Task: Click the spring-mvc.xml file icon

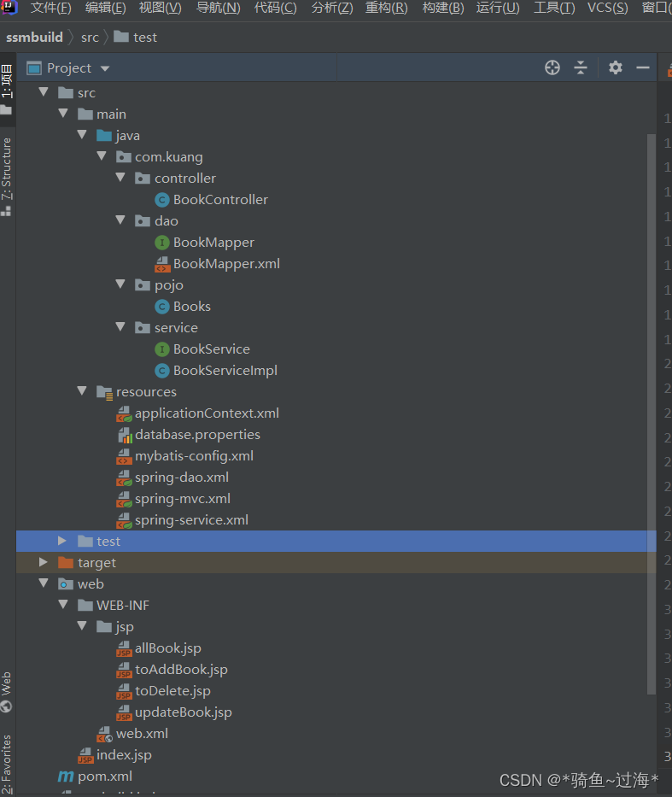Action: click(x=124, y=499)
